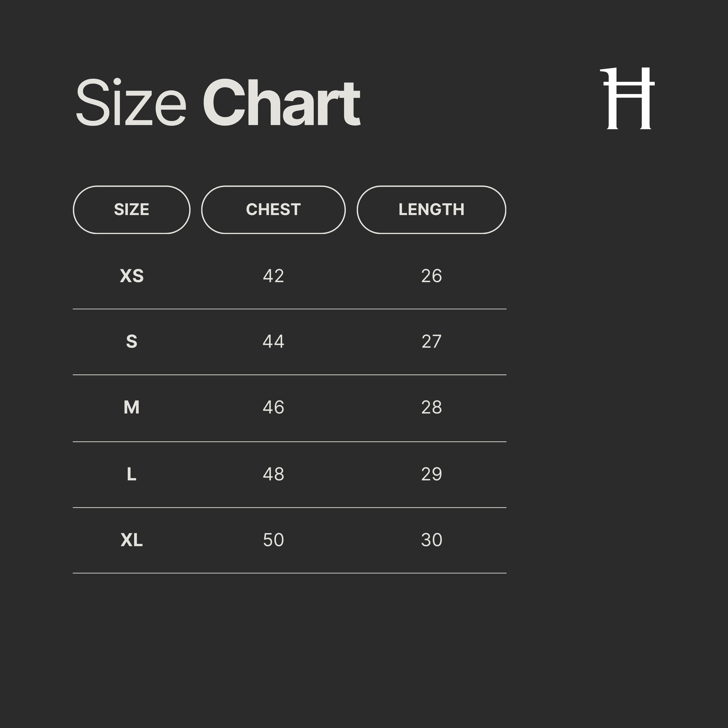728x728 pixels.
Task: Click the SIZE column header pill
Action: click(x=132, y=209)
